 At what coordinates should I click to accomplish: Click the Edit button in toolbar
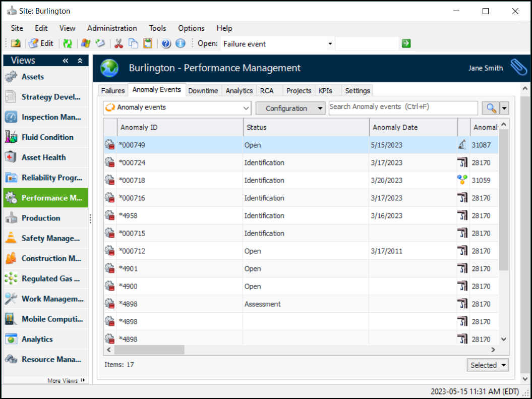click(41, 44)
